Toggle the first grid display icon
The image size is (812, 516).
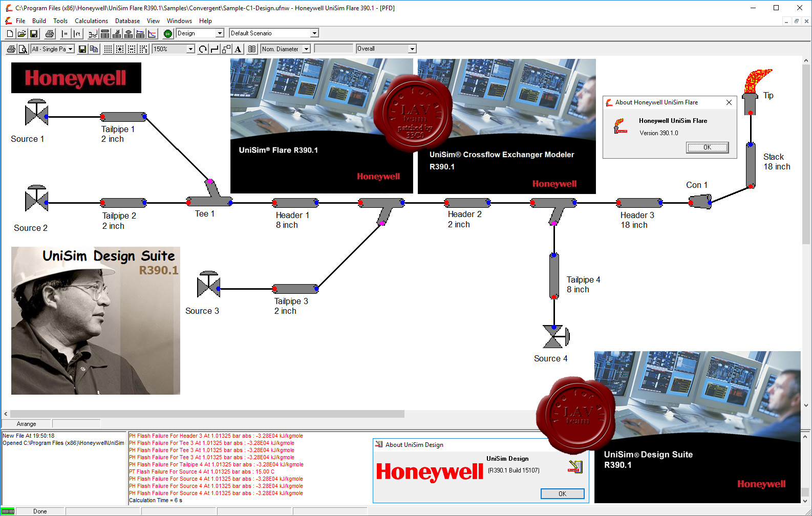108,49
